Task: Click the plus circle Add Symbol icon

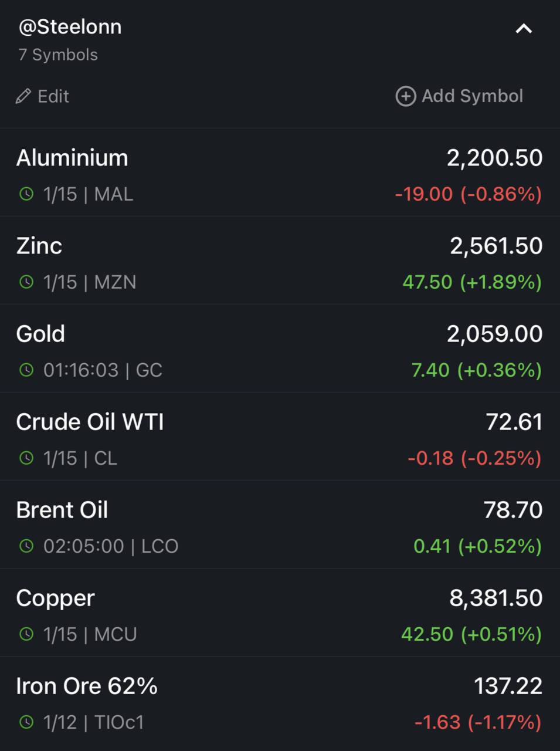Action: pos(406,96)
